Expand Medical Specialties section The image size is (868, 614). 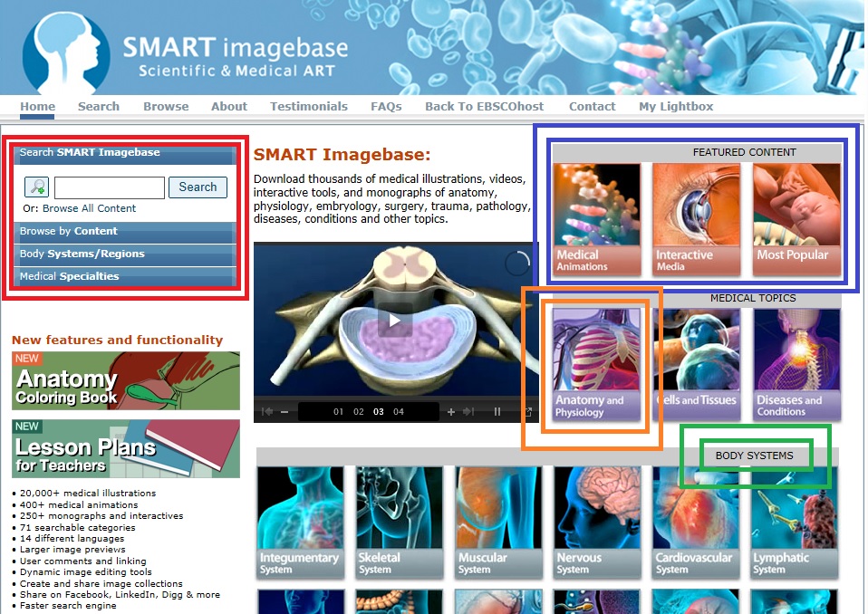click(x=125, y=276)
